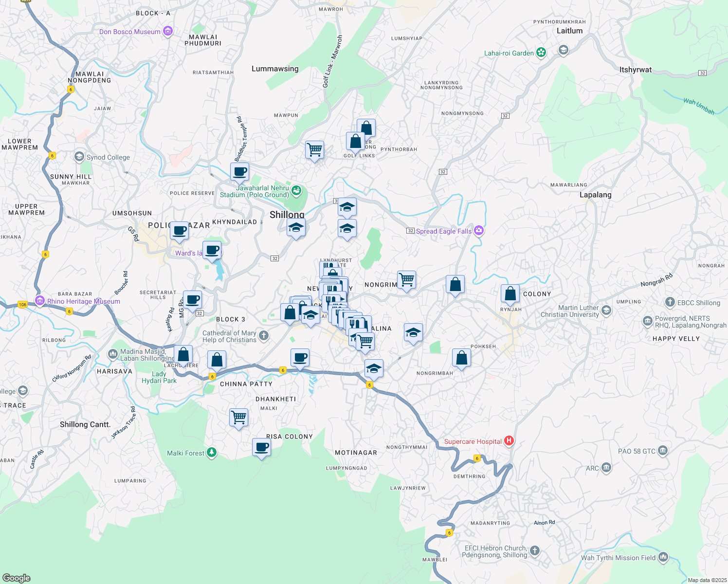Select the Shillong Cantt. label
The height and width of the screenshot is (584, 728).
pyautogui.click(x=85, y=424)
